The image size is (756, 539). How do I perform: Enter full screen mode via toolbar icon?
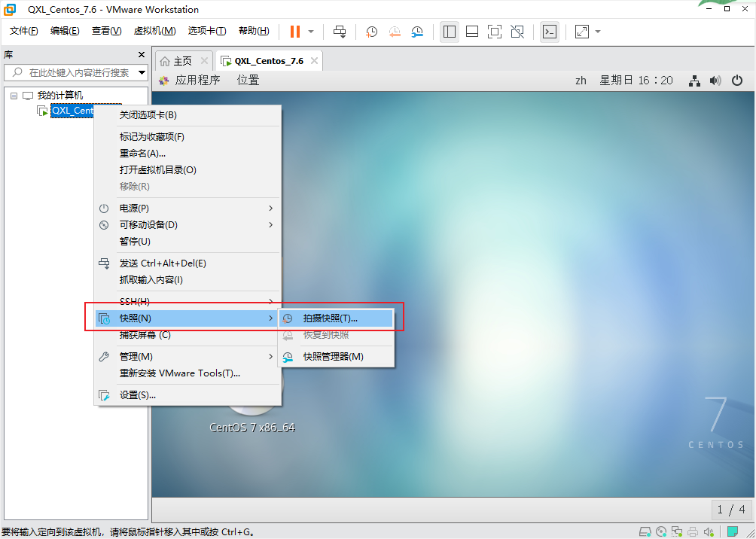point(495,32)
